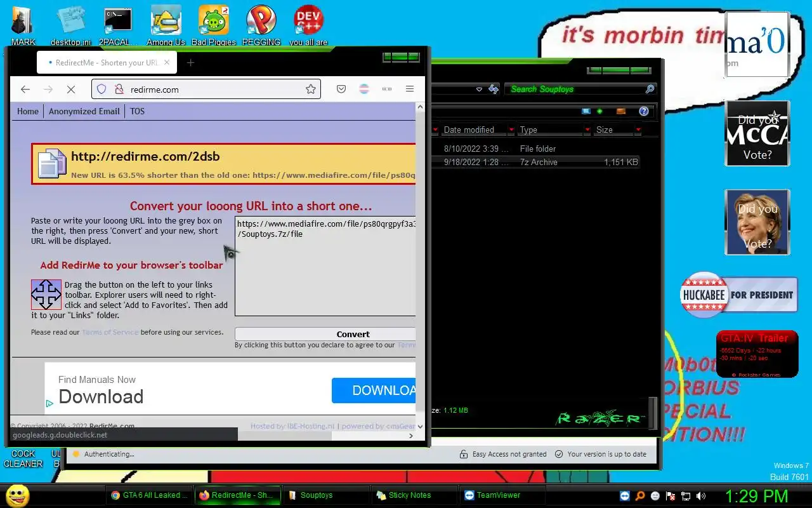Click the smiley Start button
Viewport: 812px width, 508px height.
(18, 495)
